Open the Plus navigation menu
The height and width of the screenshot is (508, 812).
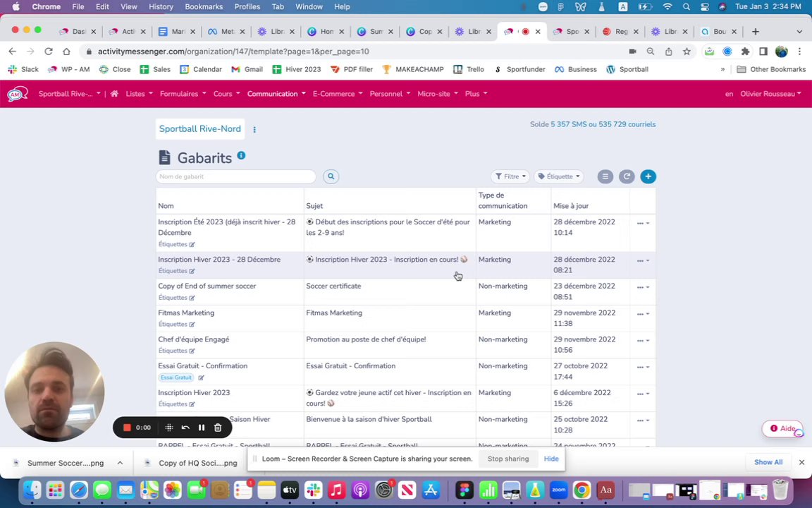point(476,94)
